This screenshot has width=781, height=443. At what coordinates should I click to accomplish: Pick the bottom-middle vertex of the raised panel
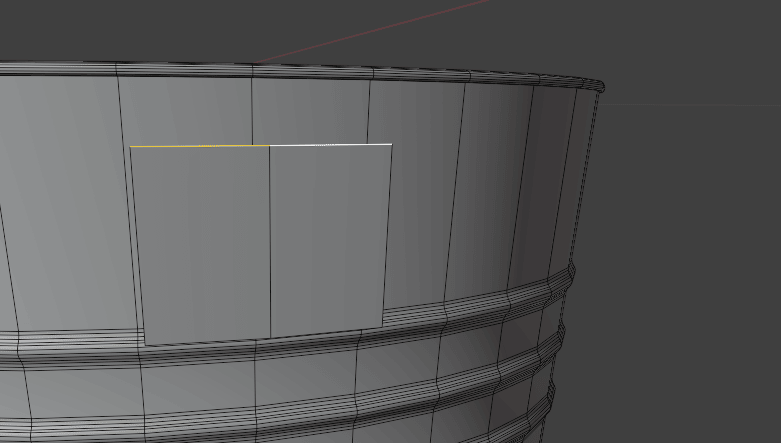(x=271, y=338)
